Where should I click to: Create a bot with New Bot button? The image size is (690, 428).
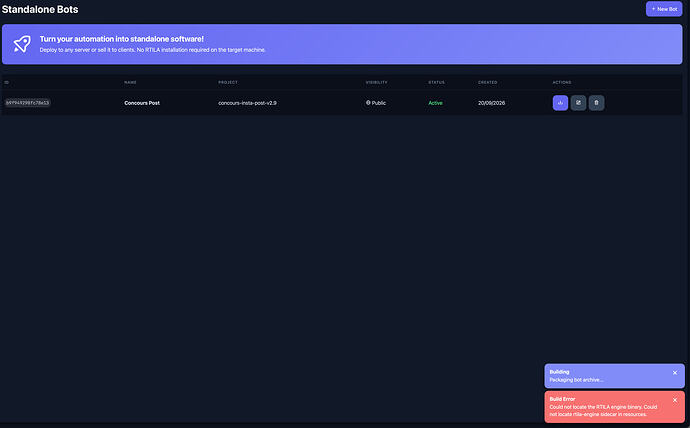(x=664, y=9)
